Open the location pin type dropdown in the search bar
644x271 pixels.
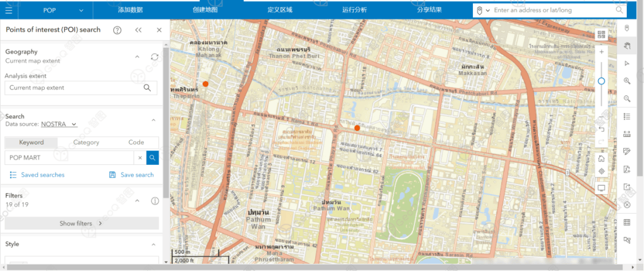click(x=484, y=10)
